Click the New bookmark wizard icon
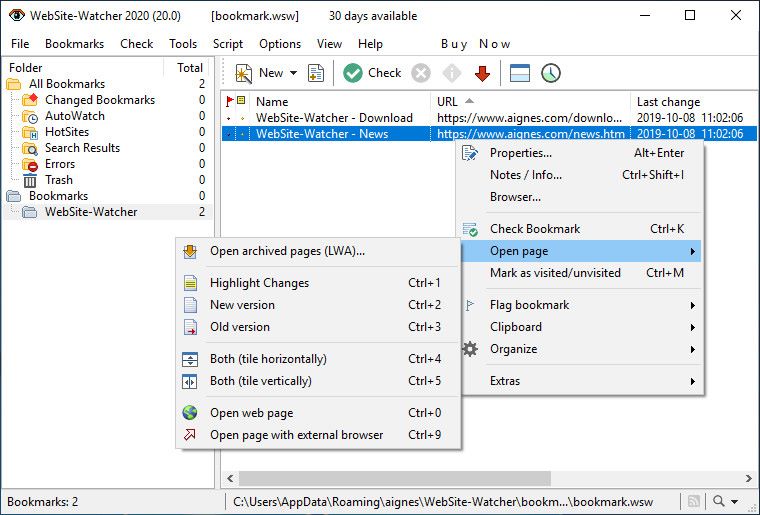The height and width of the screenshot is (515, 760). pos(243,74)
